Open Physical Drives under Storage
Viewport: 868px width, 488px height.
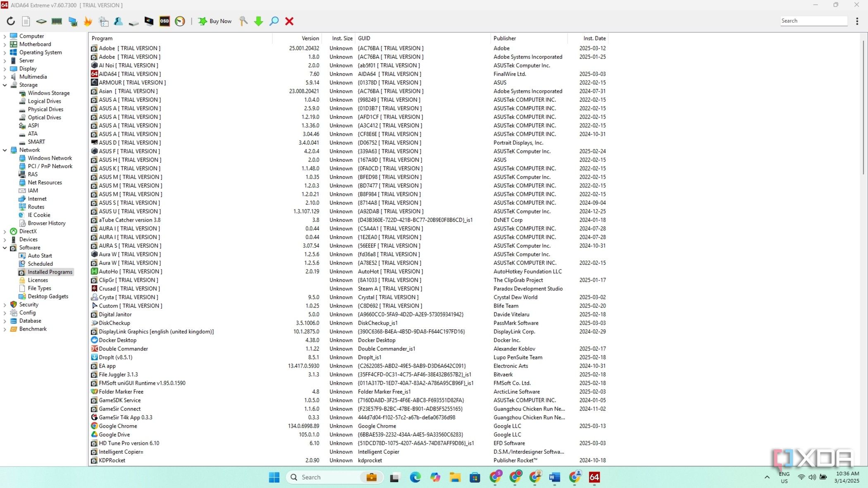(45, 110)
